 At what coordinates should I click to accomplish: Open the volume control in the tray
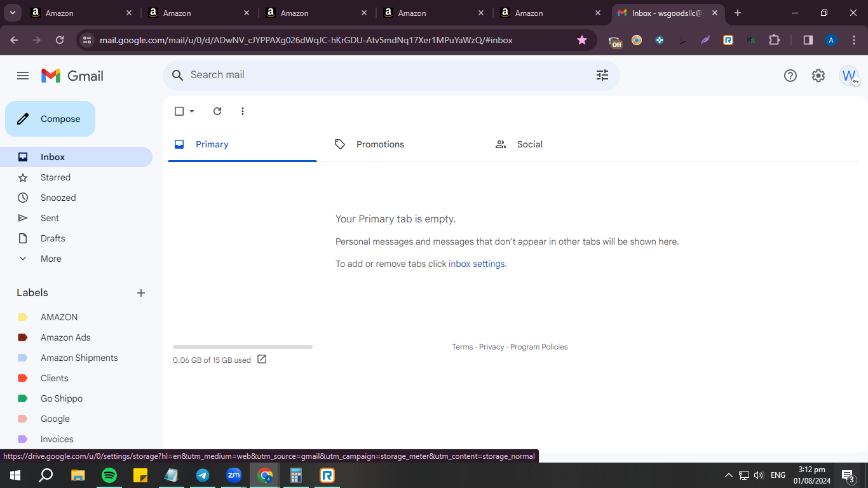[x=759, y=475]
